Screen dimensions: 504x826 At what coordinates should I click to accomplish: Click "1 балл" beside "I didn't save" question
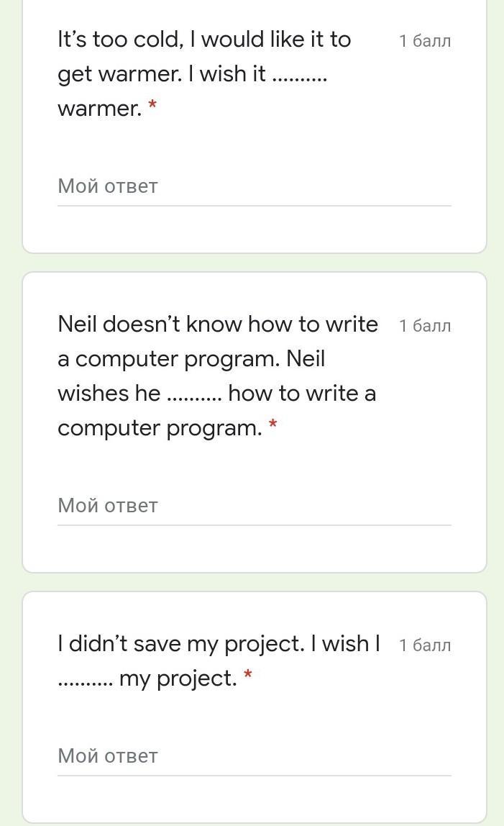pos(425,645)
